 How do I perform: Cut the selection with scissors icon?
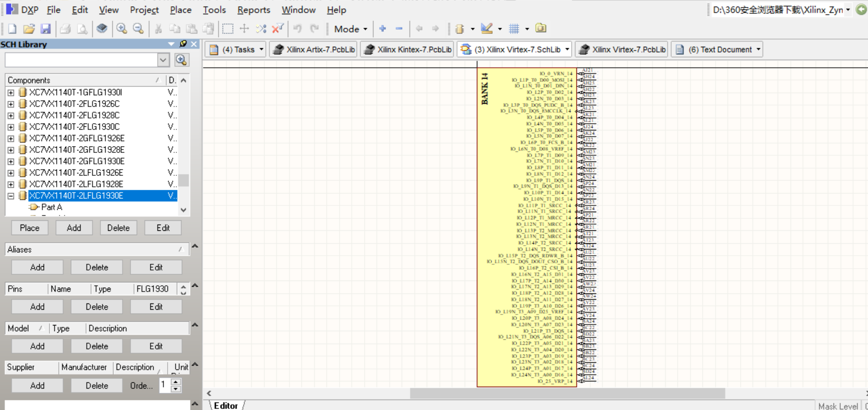159,29
